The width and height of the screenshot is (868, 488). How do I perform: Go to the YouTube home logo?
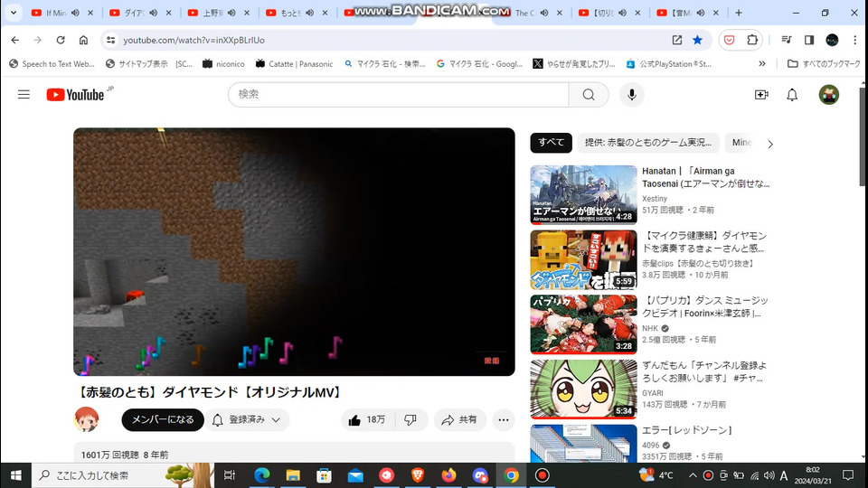(x=75, y=95)
